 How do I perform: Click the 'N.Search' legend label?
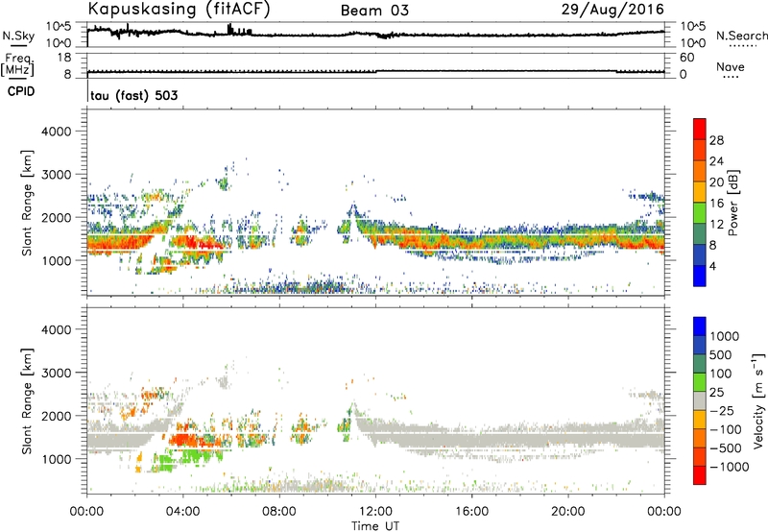742,36
